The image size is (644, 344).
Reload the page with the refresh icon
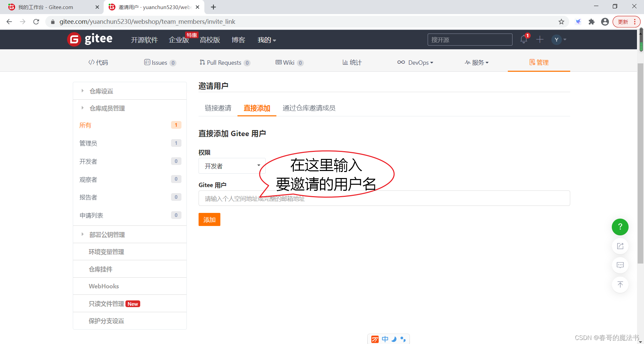[x=36, y=22]
